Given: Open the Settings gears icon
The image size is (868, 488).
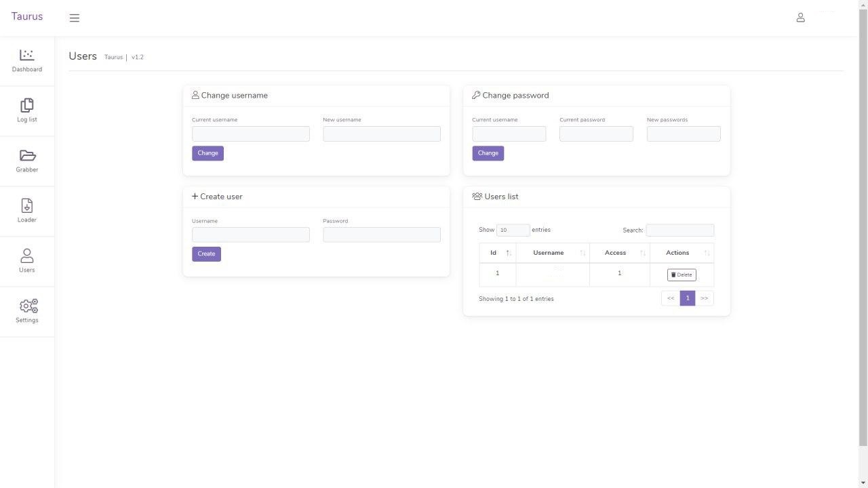Looking at the screenshot, I should [28, 306].
